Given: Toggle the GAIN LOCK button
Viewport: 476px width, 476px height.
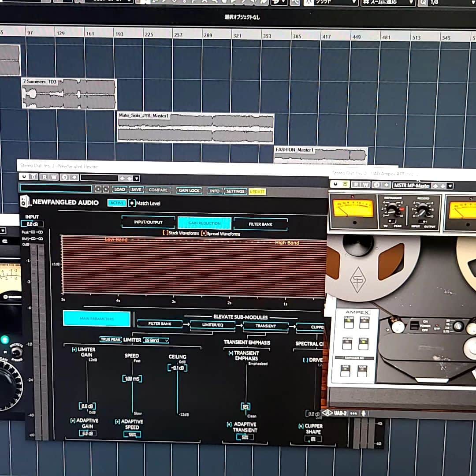Looking at the screenshot, I should (189, 190).
